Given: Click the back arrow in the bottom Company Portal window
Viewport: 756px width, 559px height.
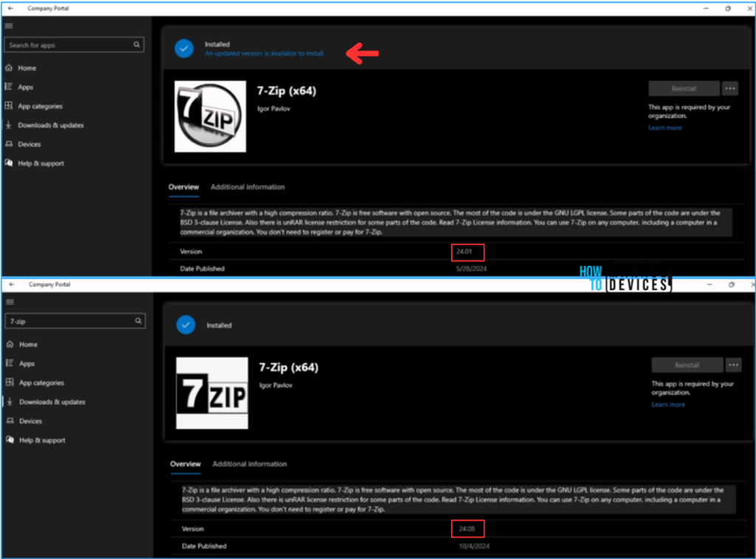Looking at the screenshot, I should click(12, 284).
